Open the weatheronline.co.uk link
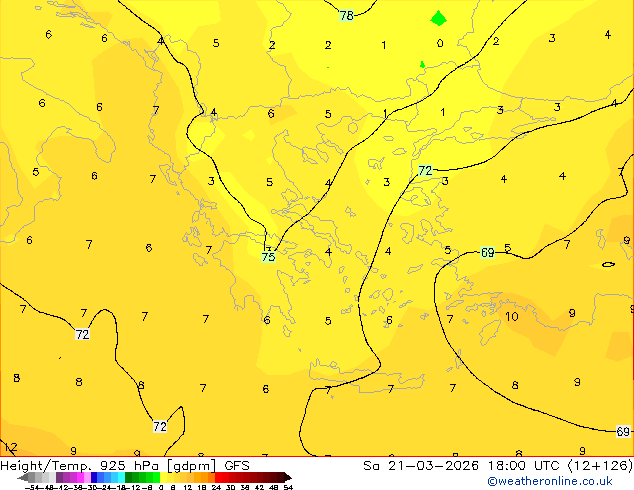Screen dimensions: 634x490 [550, 481]
